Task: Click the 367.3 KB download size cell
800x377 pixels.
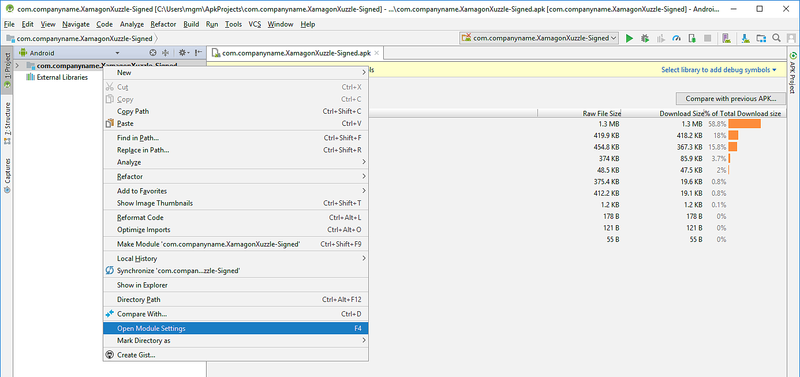Action: pyautogui.click(x=688, y=147)
